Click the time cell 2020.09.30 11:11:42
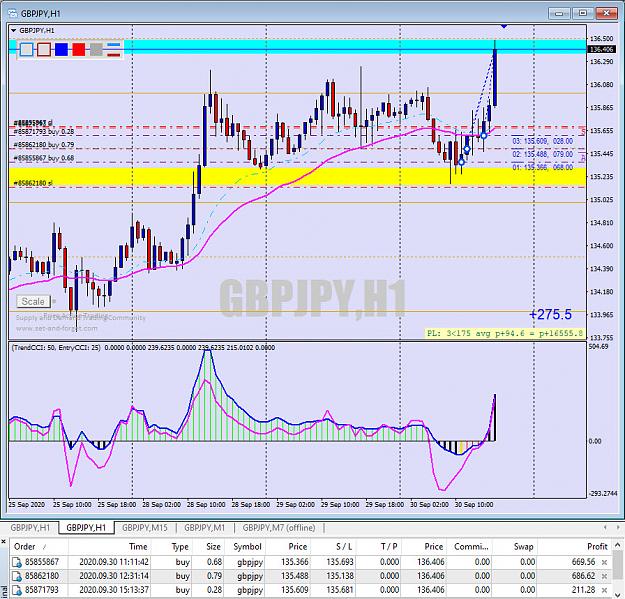The image size is (625, 599). (x=114, y=562)
